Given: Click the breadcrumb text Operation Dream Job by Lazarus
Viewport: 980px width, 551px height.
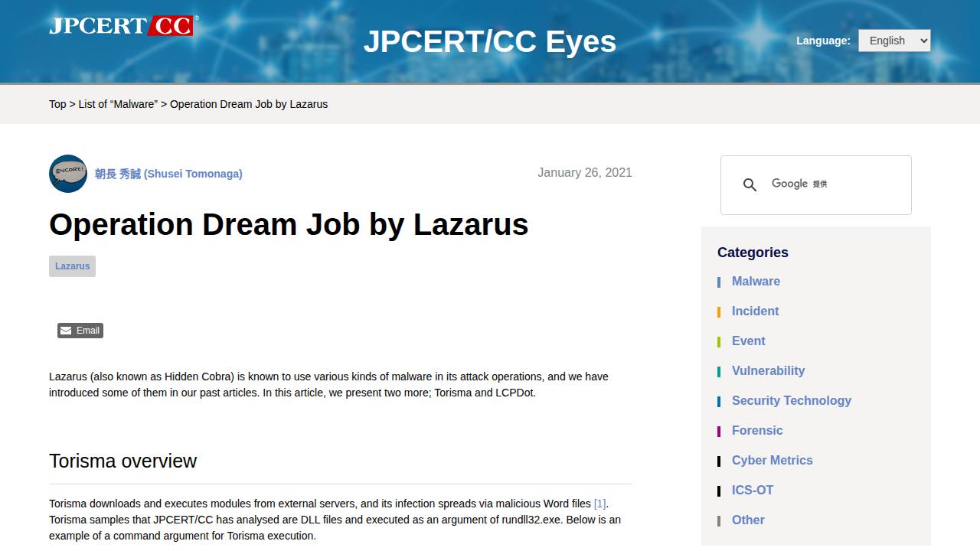Looking at the screenshot, I should tap(249, 104).
